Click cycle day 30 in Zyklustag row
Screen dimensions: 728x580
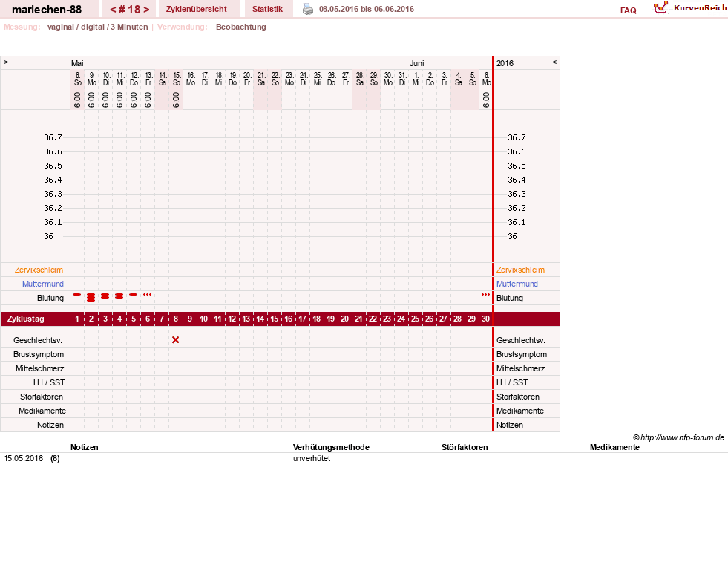(x=485, y=319)
